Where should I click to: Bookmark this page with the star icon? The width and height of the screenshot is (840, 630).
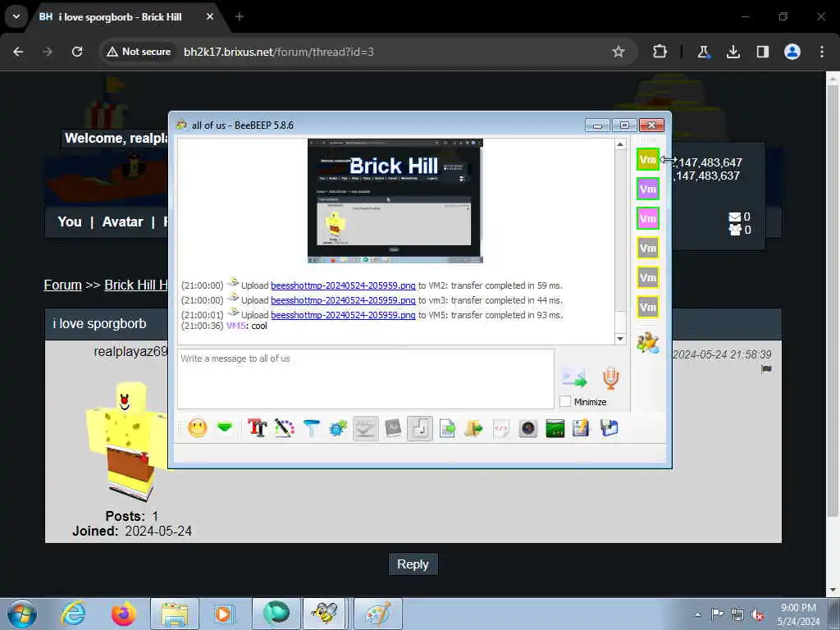pos(619,52)
